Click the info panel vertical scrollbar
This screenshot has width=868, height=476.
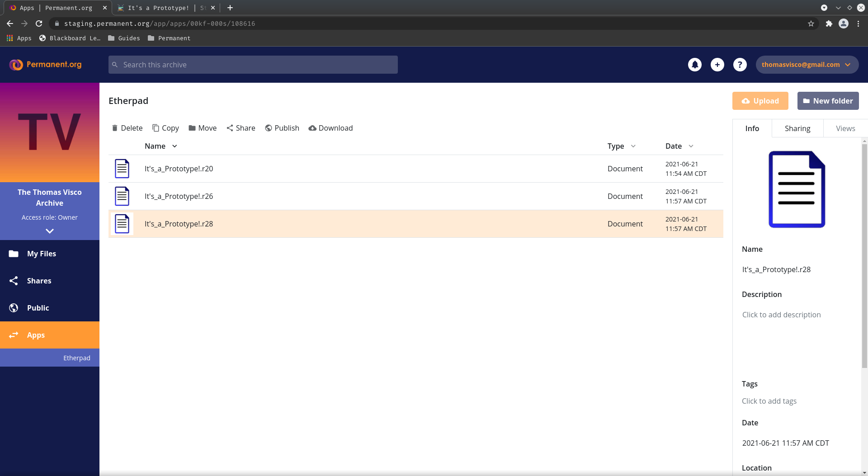864,255
